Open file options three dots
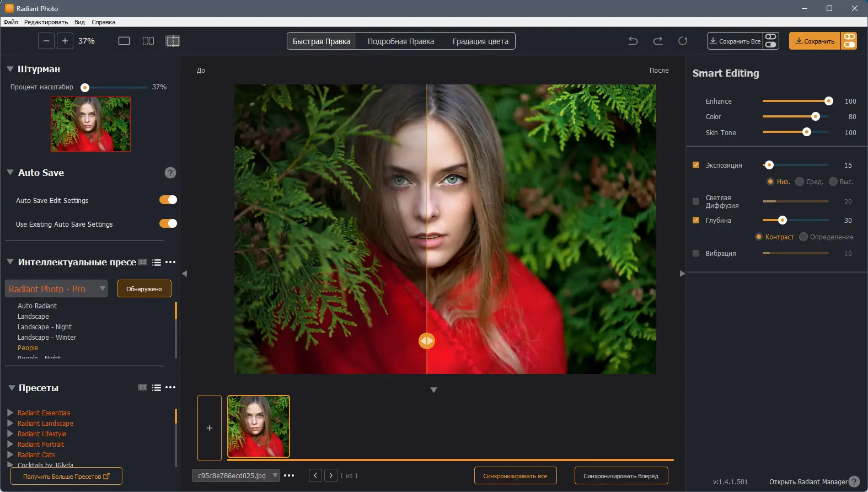The width and height of the screenshot is (868, 492). pyautogui.click(x=289, y=475)
